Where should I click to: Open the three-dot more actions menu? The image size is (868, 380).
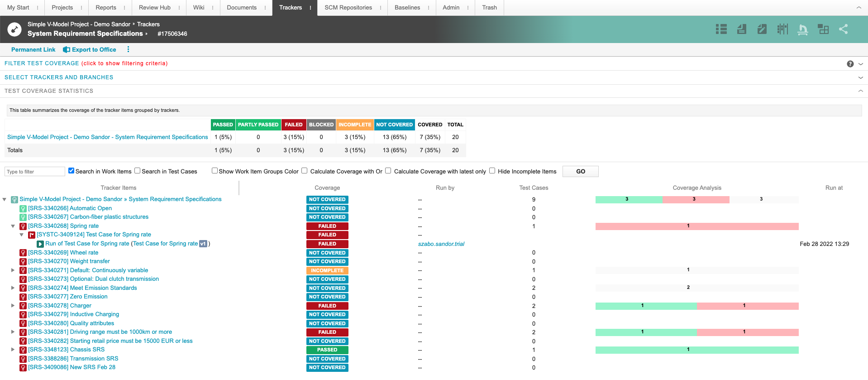[128, 49]
